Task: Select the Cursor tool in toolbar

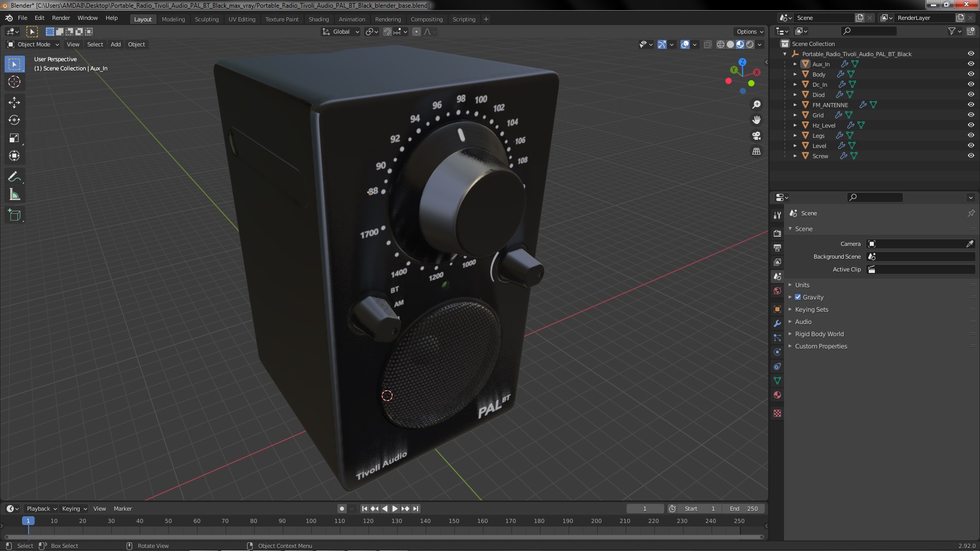Action: pyautogui.click(x=14, y=82)
